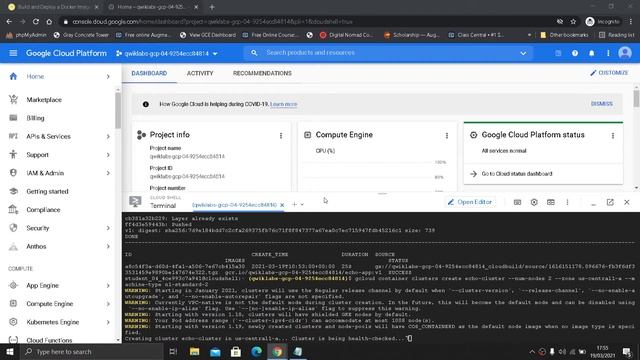Open the user account avatar
Image resolution: width=640 pixels, height=360 pixels.
click(624, 53)
